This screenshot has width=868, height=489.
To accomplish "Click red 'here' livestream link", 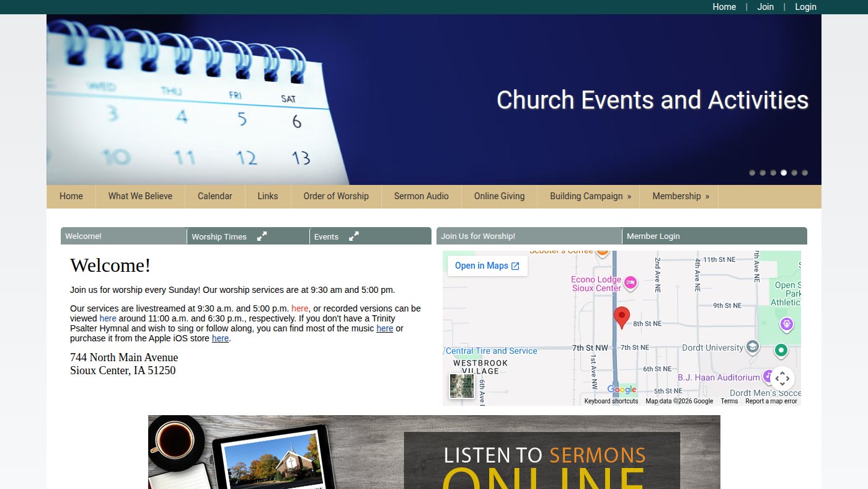I will pos(300,308).
